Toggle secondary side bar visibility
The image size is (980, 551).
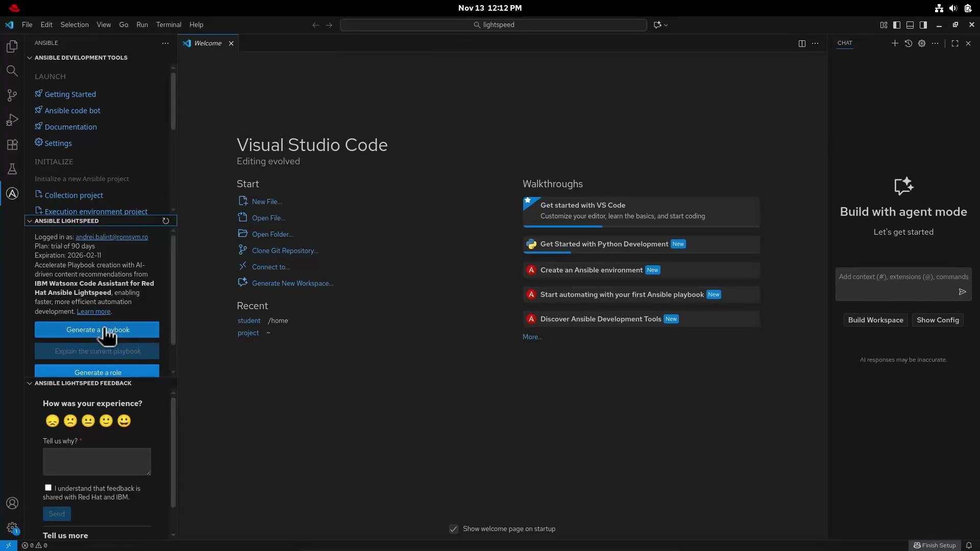[923, 25]
